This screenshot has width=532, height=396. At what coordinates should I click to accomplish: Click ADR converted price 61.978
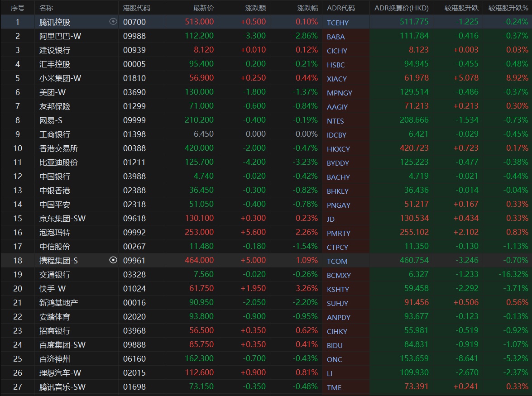pyautogui.click(x=416, y=78)
